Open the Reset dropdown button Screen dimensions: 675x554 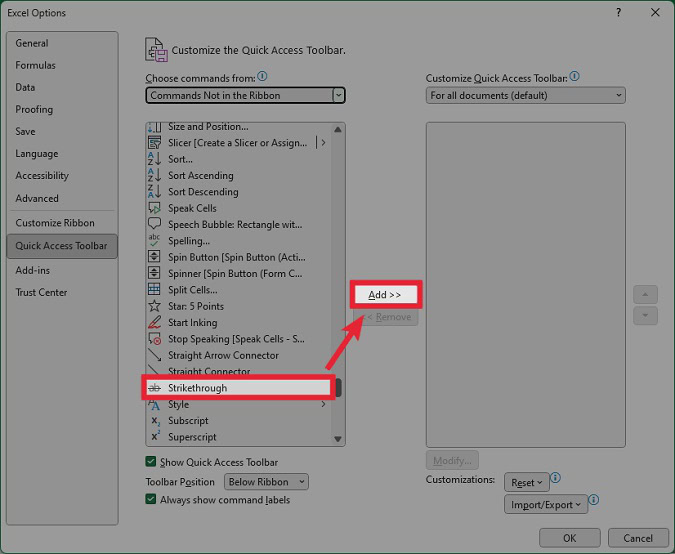tap(526, 483)
